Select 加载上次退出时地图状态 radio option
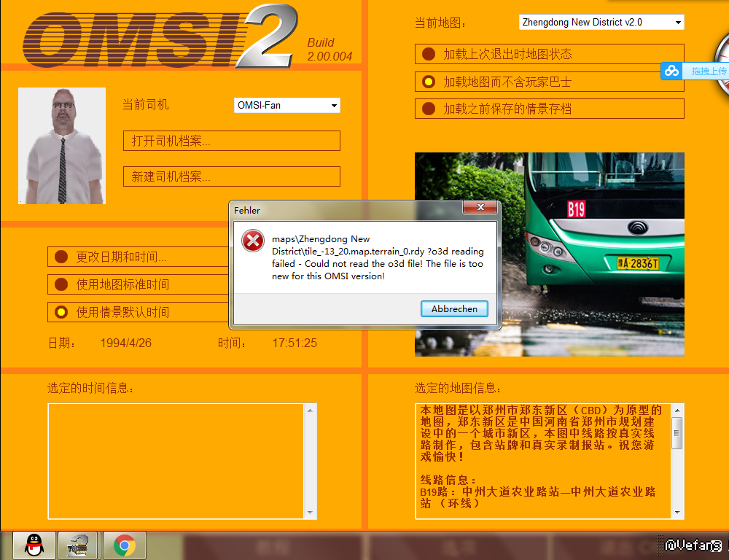 point(549,54)
